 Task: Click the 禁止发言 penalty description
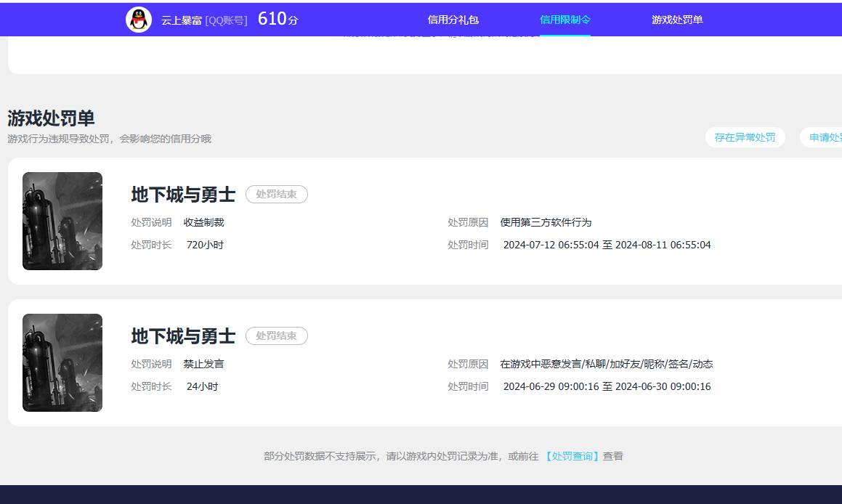click(x=203, y=364)
